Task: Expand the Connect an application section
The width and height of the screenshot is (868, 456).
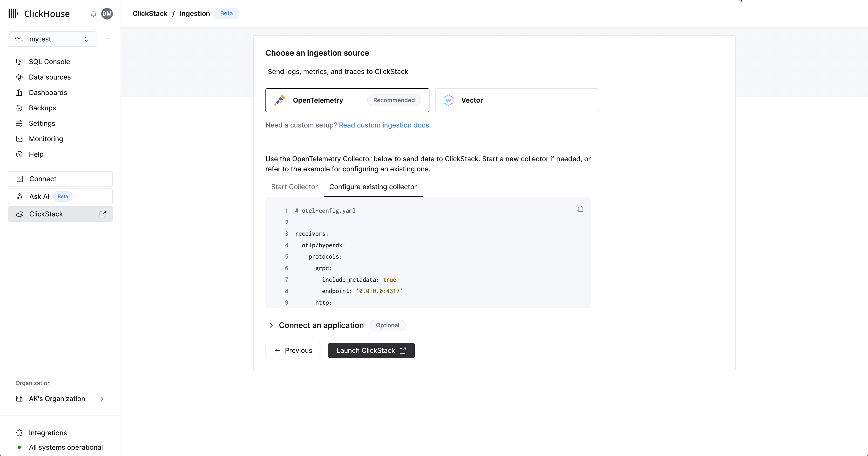Action: (321, 325)
